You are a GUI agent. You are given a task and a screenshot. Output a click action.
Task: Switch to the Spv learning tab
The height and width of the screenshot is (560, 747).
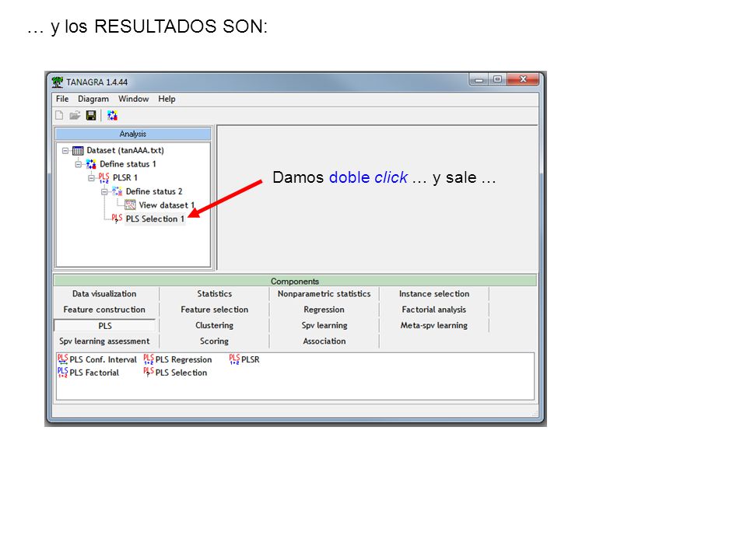(x=324, y=325)
